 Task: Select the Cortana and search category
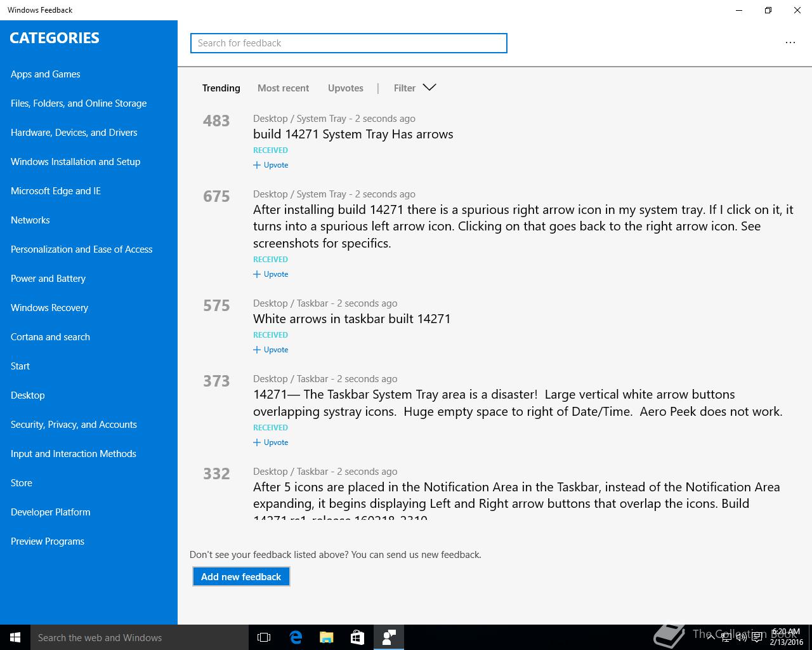[x=51, y=337]
